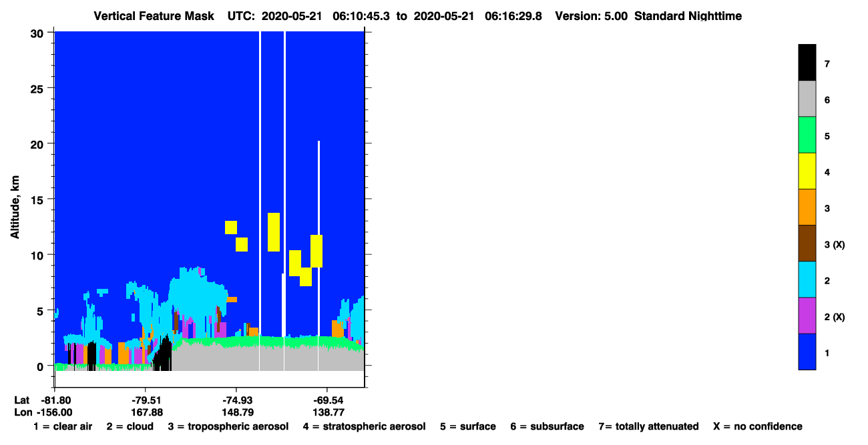Click the latitude value -79.51
868x445 pixels.
point(146,400)
